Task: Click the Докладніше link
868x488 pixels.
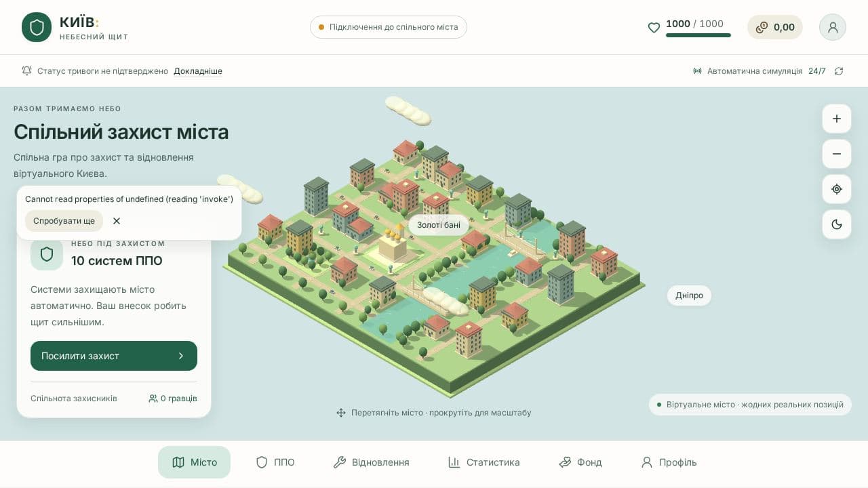Action: click(198, 71)
